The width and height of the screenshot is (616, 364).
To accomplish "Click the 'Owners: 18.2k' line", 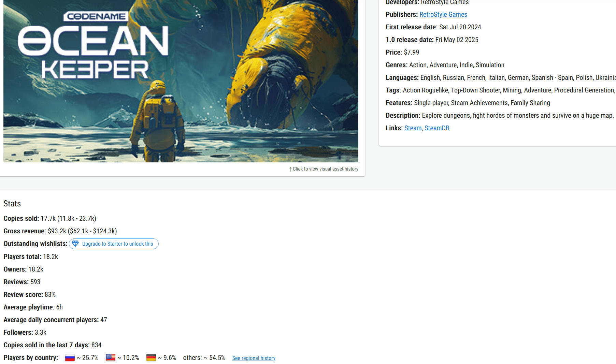I will (24, 269).
